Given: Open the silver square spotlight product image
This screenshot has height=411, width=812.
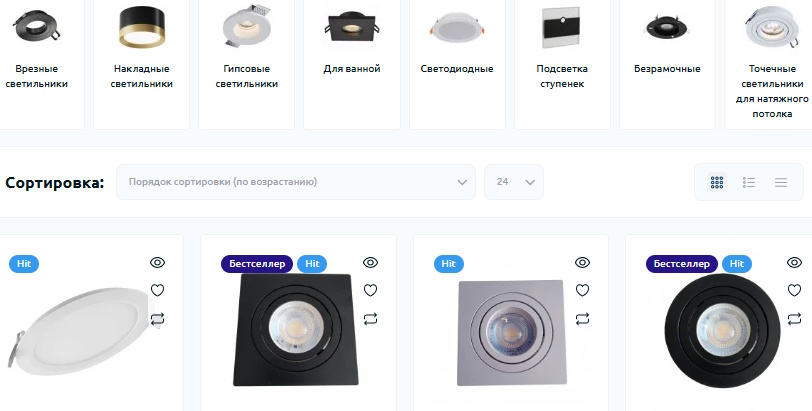Looking at the screenshot, I should click(510, 333).
